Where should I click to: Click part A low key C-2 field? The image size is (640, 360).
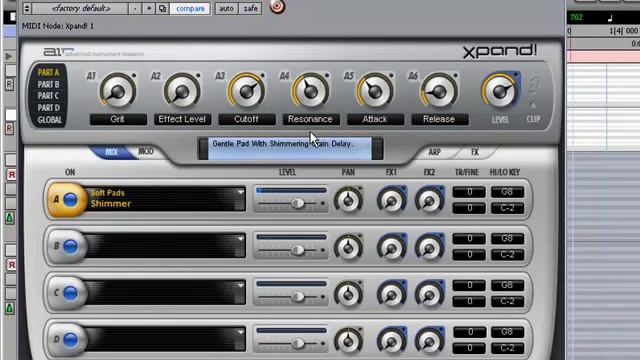coord(507,208)
